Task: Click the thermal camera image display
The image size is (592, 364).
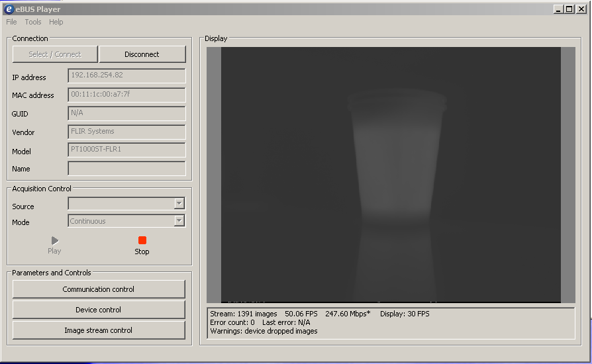Action: coord(391,175)
